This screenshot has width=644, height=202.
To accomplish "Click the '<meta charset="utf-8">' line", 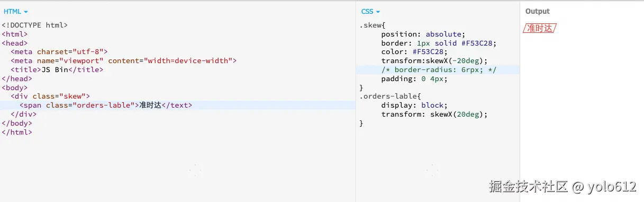I will tap(59, 52).
